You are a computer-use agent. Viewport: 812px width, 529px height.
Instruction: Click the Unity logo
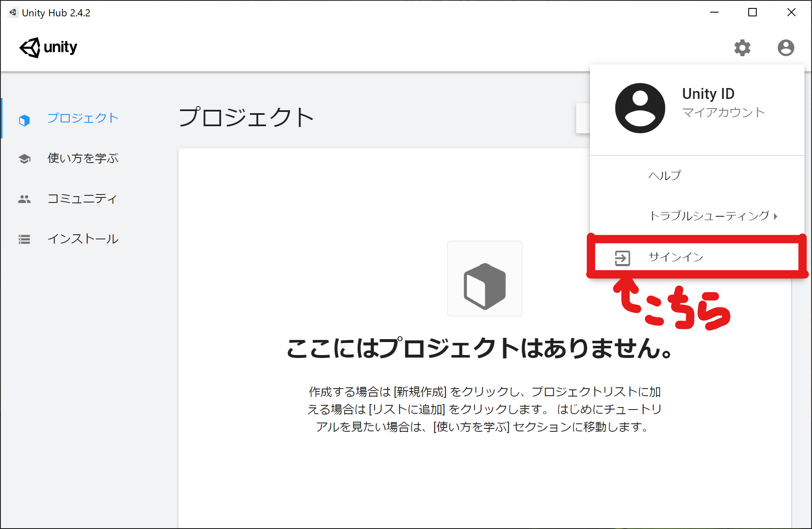click(48, 47)
